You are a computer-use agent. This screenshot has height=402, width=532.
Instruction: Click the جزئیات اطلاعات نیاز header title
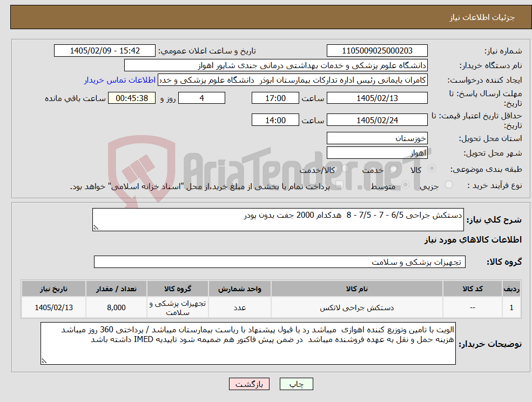(482, 17)
